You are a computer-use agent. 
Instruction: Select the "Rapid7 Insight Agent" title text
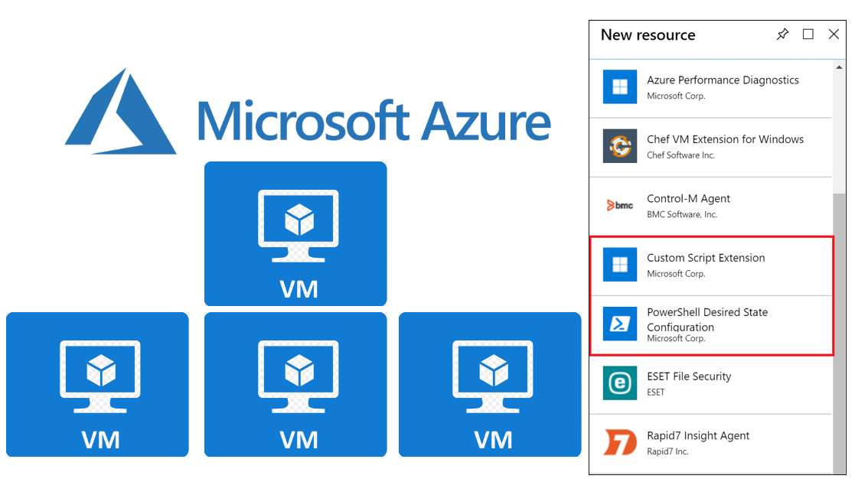tap(698, 436)
